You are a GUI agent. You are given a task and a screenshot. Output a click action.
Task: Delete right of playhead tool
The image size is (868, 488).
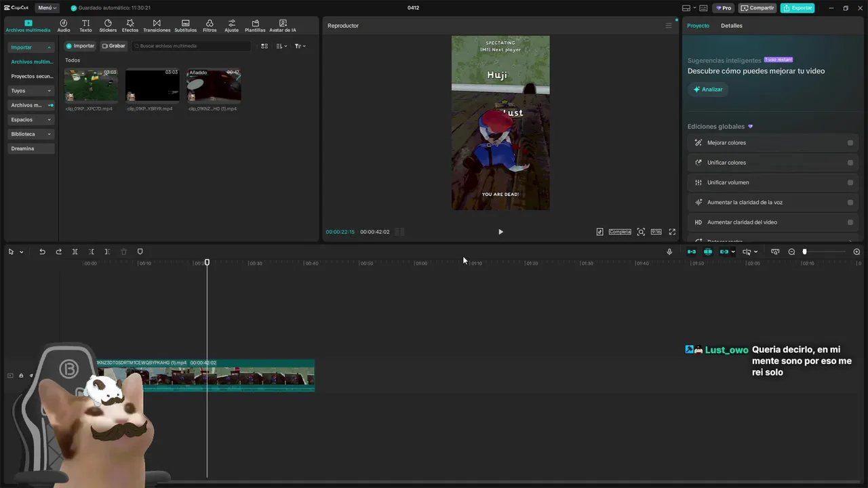pyautogui.click(x=107, y=251)
